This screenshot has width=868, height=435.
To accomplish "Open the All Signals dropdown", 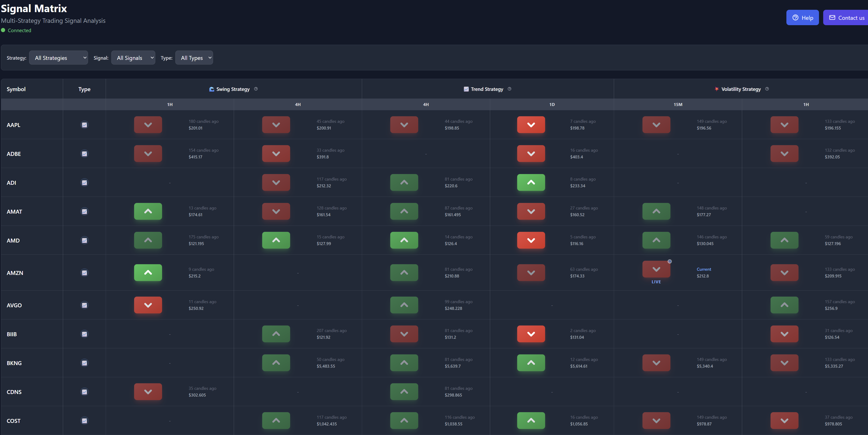I will (133, 58).
